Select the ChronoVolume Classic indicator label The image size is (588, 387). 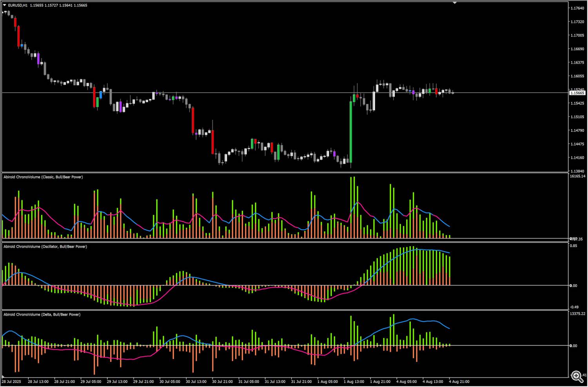coord(43,177)
